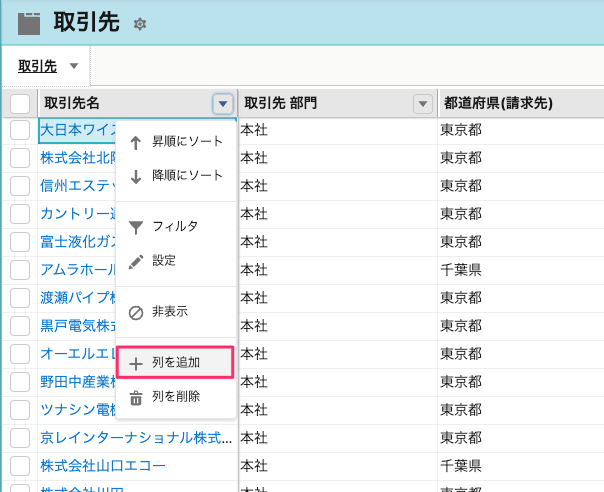Open account link 京レインターナショナル株式
Image resolution: width=604 pixels, height=492 pixels.
(136, 438)
